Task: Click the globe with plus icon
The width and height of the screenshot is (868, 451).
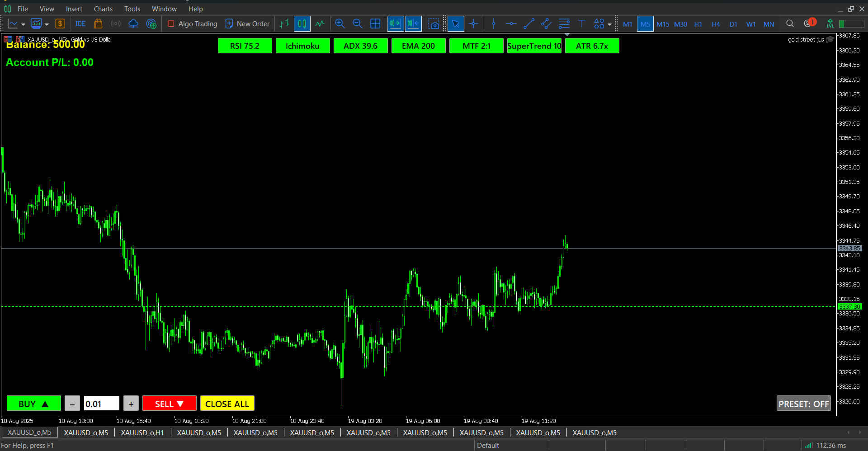Action: pyautogui.click(x=151, y=24)
